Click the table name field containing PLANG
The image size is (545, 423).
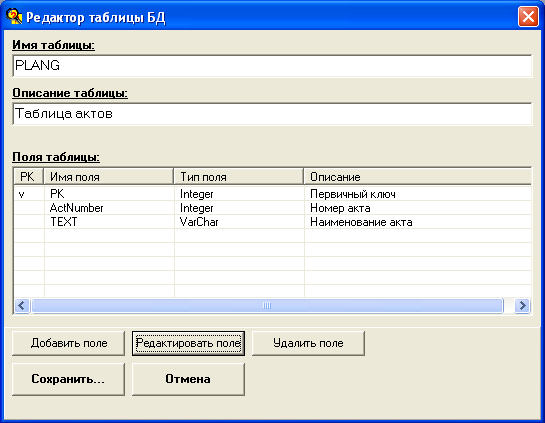pos(272,65)
